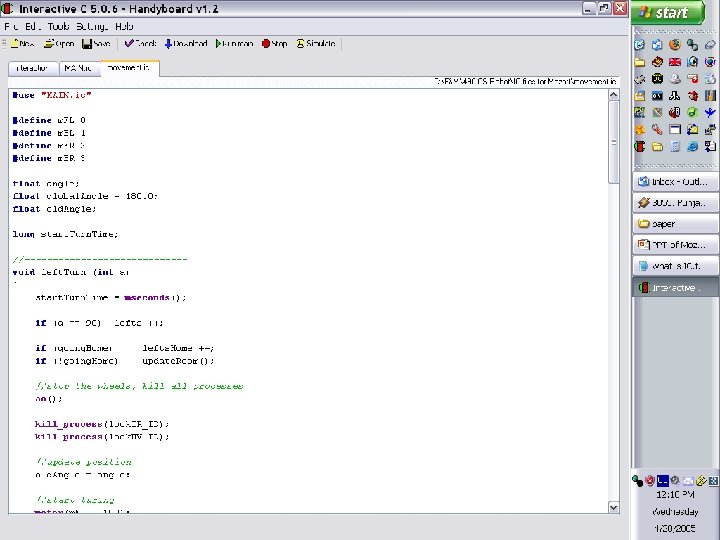Click the vertical scrollbar thumb in editor
The image size is (720, 540).
[x=613, y=142]
